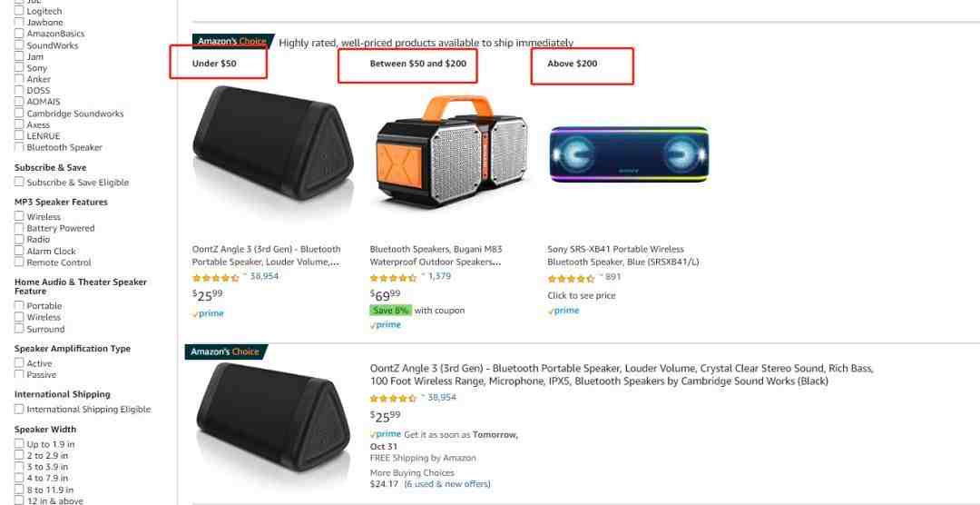Expand rating popover beside 891 reviews
The width and height of the screenshot is (980, 505).
click(601, 275)
